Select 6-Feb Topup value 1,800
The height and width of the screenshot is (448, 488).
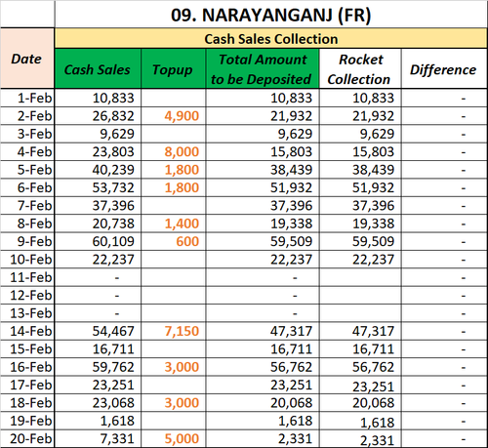point(174,187)
